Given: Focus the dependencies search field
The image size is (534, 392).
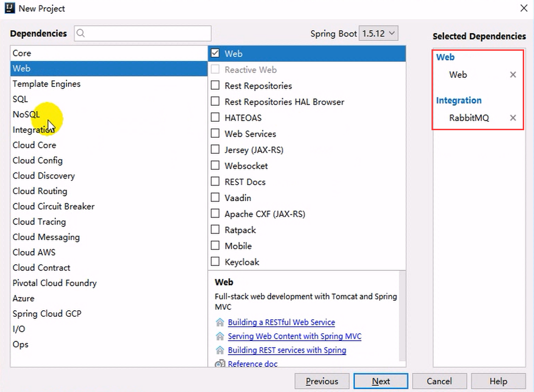Looking at the screenshot, I should coord(143,33).
